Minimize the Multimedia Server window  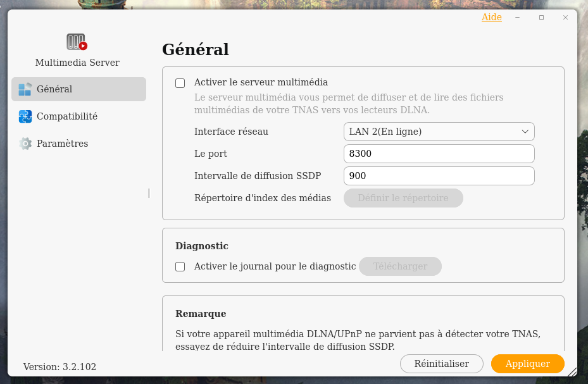pos(518,18)
